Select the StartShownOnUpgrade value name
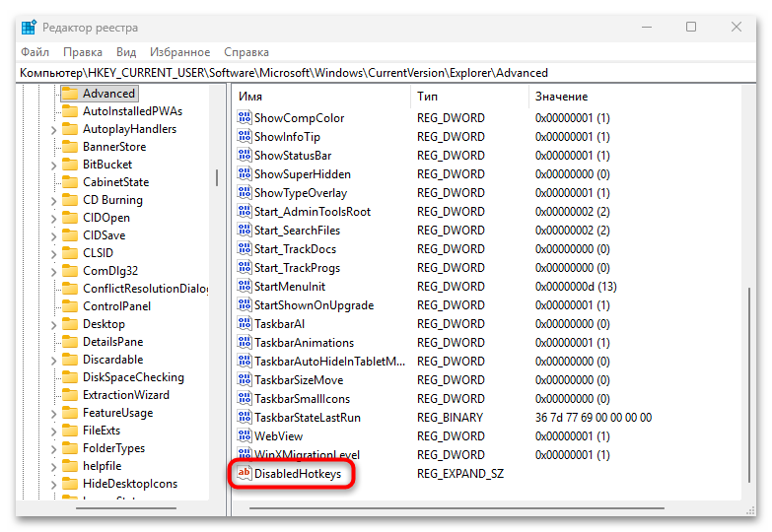Screen dimensions: 772x532 click(x=315, y=305)
